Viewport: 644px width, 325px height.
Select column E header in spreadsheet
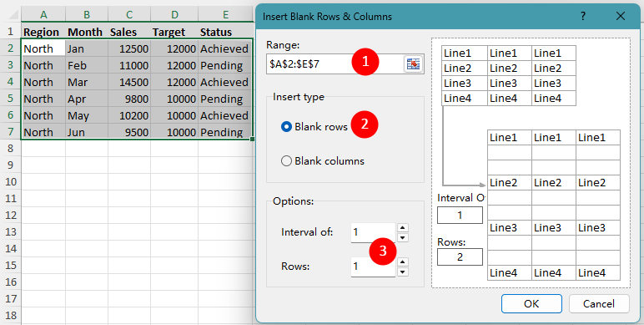tap(225, 14)
